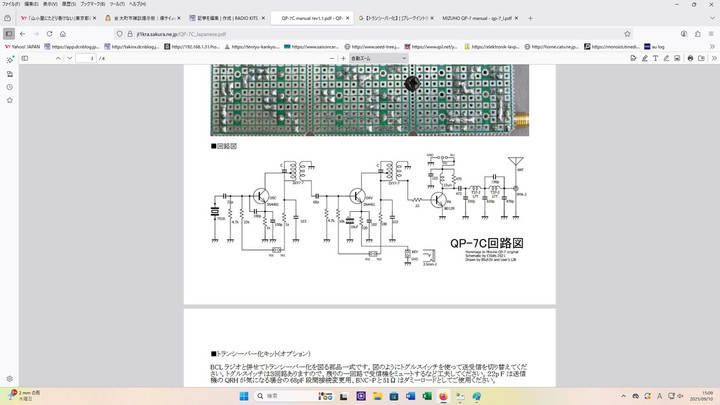
Task: Close the QP-7C manual rev1.1.pdf tab
Action: coord(348,18)
